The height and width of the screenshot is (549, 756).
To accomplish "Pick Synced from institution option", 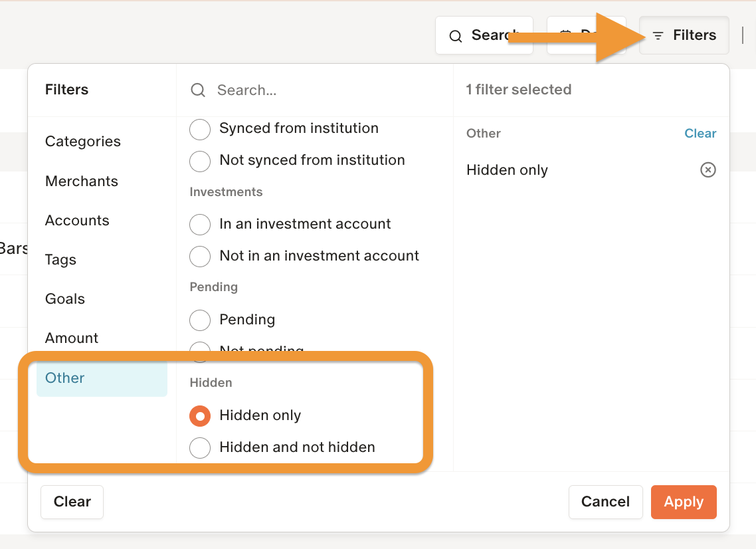I will (x=200, y=129).
